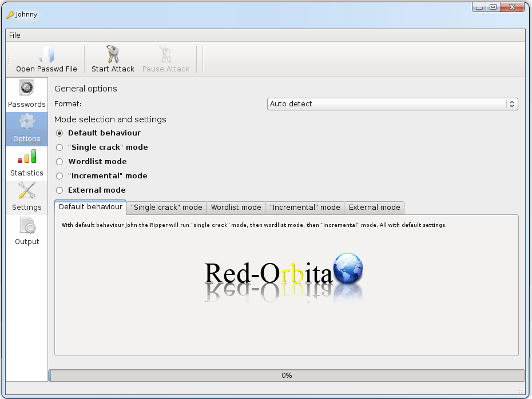Click the Pause Attack toolbar icon

pyautogui.click(x=165, y=59)
